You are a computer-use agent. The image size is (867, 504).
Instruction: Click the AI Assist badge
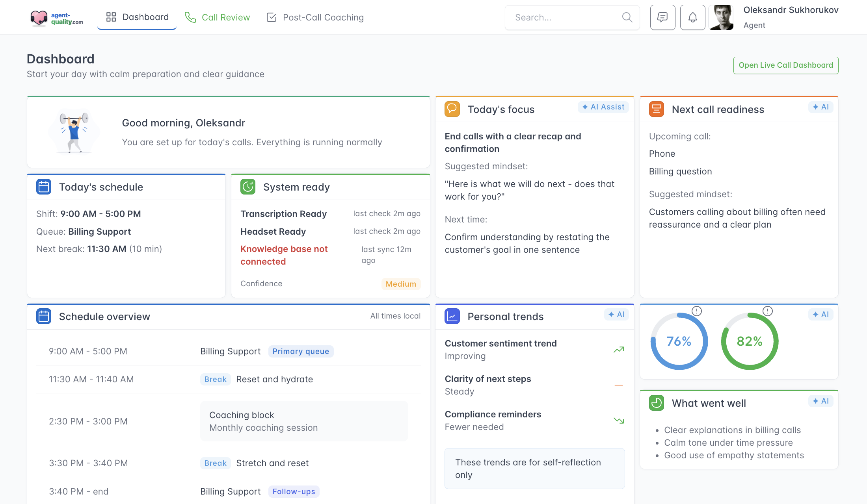[603, 107]
